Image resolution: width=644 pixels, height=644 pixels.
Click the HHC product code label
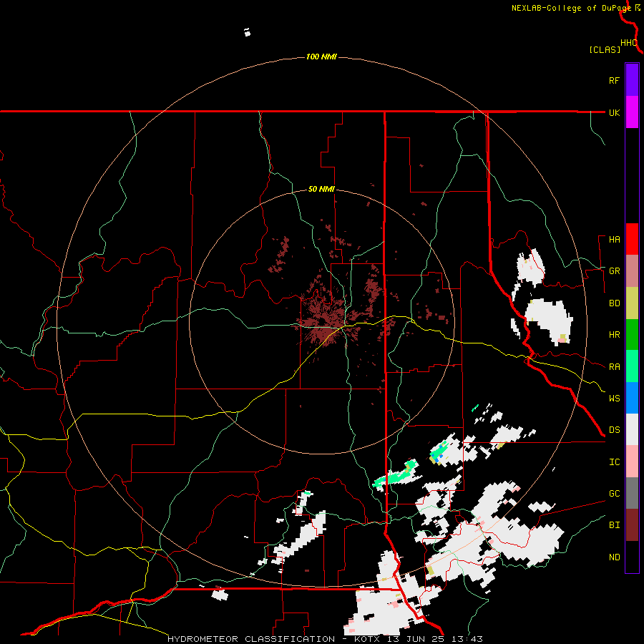coord(629,43)
